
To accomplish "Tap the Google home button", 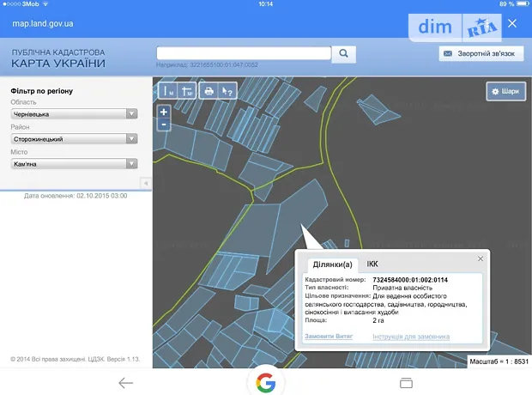I will pyautogui.click(x=265, y=382).
